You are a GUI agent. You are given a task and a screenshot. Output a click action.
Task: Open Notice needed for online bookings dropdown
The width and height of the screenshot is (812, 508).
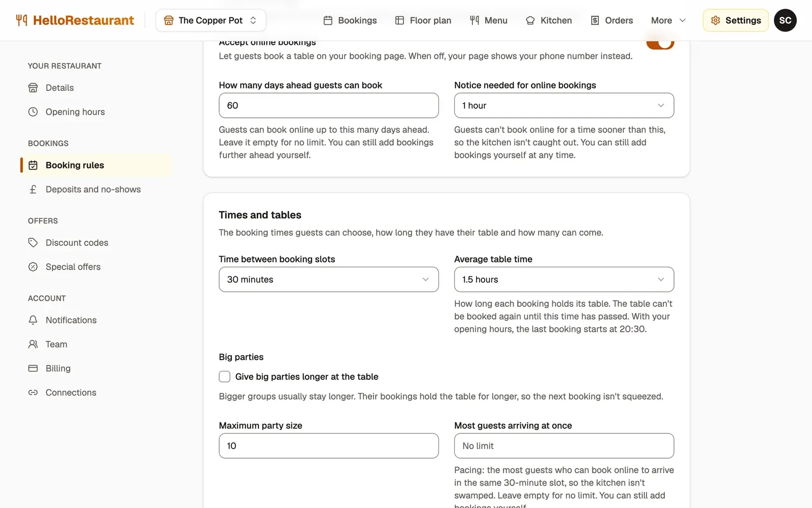[564, 106]
